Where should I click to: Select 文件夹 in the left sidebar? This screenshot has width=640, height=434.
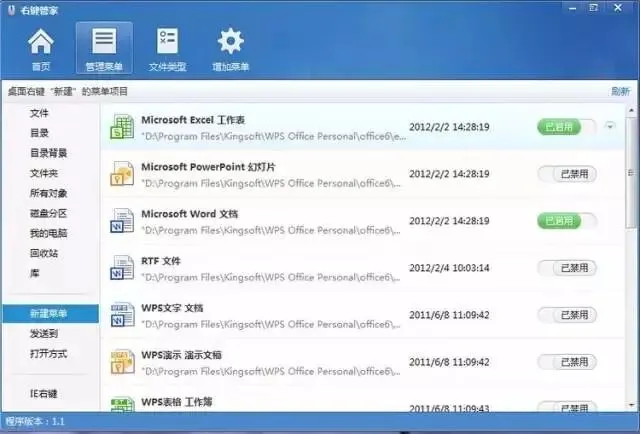point(44,173)
